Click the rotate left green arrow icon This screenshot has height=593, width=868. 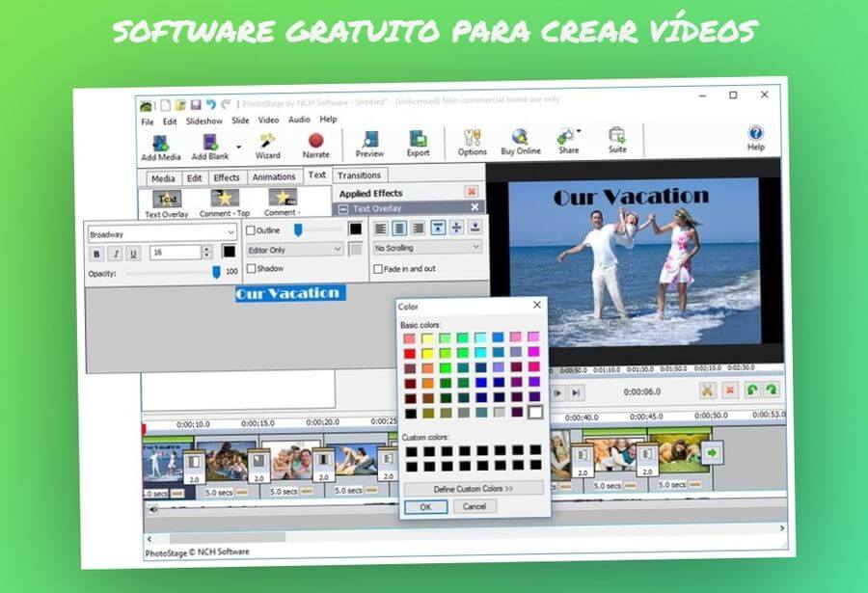751,390
